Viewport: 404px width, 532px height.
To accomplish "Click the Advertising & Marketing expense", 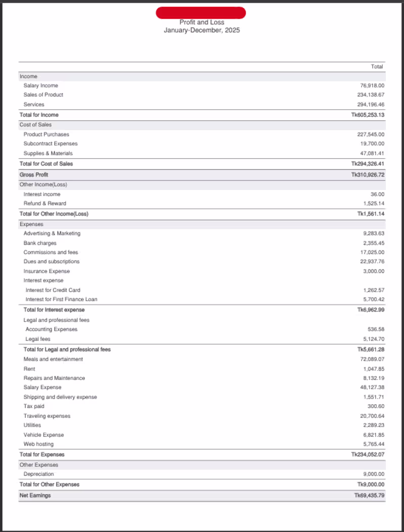I will coord(52,233).
